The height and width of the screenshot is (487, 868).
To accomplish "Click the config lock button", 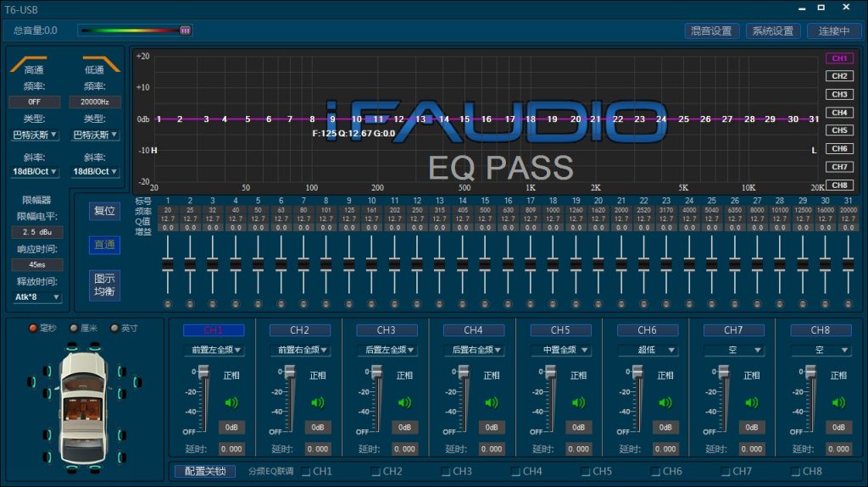I will pos(205,471).
